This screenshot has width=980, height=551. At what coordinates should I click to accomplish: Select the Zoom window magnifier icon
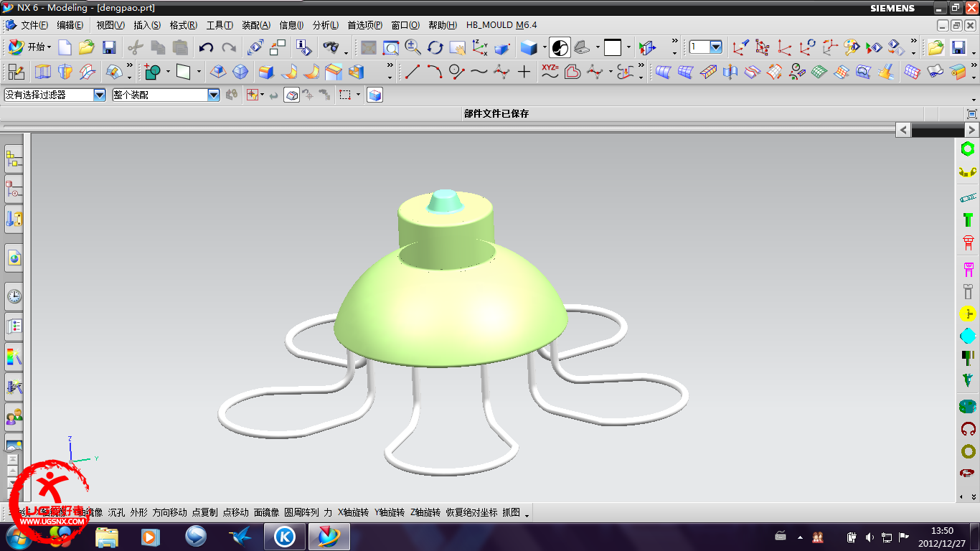tap(390, 47)
